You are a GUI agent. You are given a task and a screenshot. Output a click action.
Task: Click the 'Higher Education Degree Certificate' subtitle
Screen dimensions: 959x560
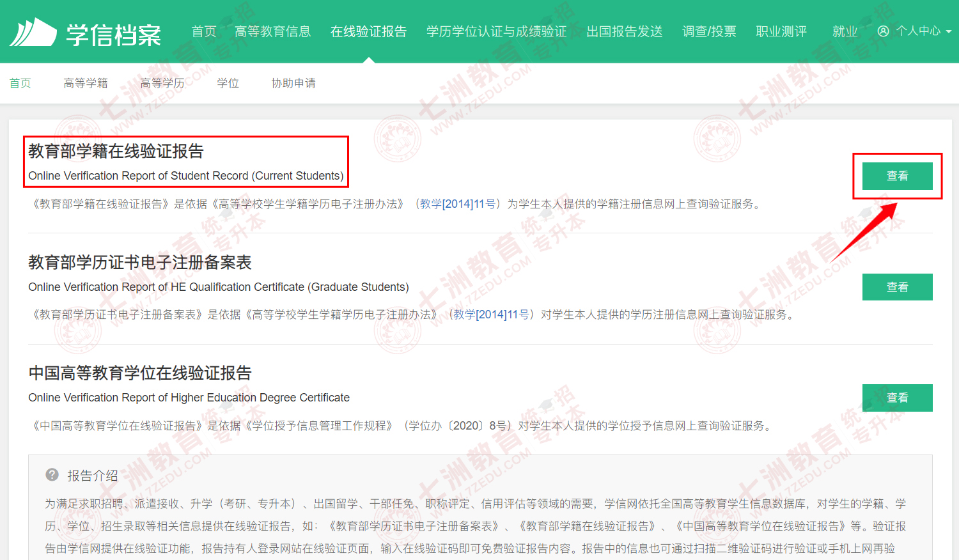pos(189,398)
